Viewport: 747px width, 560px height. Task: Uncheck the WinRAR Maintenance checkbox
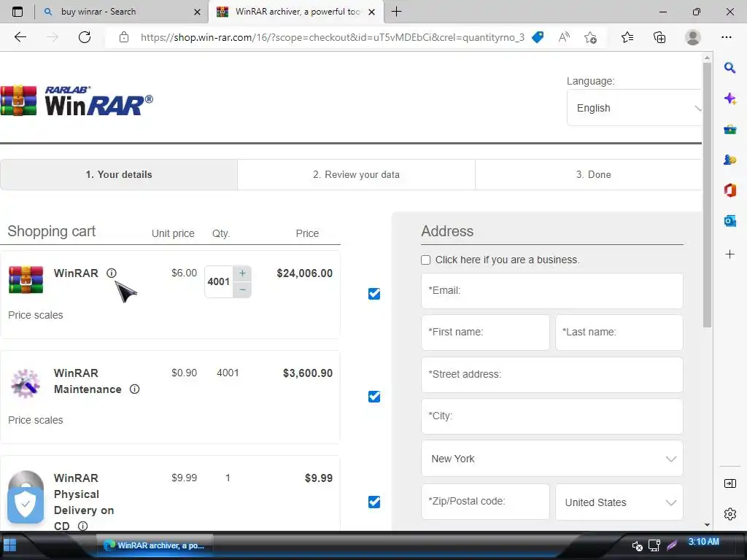374,396
